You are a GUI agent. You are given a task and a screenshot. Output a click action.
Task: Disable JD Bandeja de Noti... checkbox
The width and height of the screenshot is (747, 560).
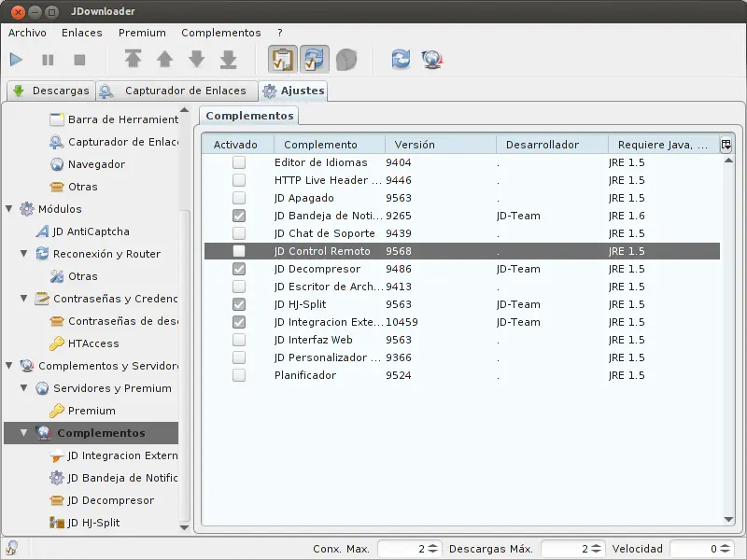(239, 216)
